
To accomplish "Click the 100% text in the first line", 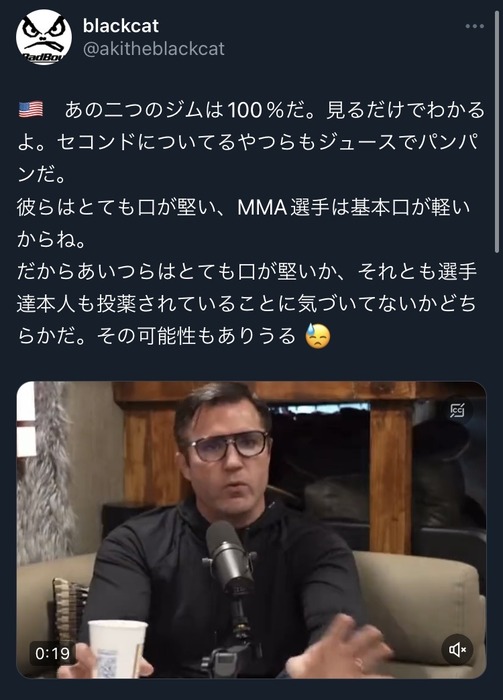I will pyautogui.click(x=256, y=110).
